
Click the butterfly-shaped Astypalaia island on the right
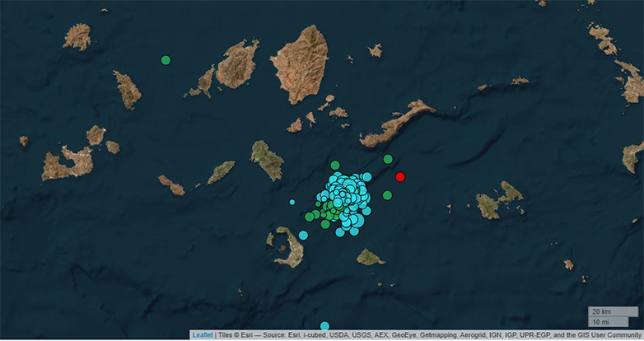point(499,201)
